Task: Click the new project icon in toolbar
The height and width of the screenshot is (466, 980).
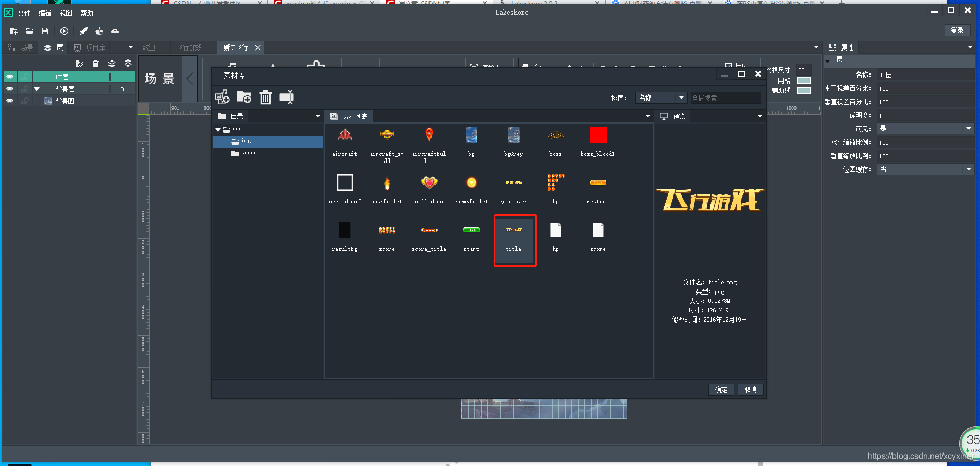Action: 14,31
